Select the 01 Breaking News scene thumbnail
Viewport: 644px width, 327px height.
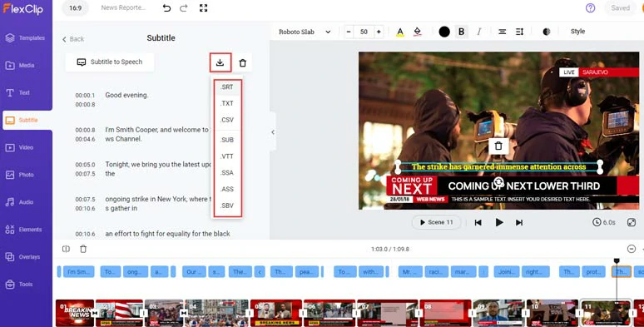tap(75, 313)
